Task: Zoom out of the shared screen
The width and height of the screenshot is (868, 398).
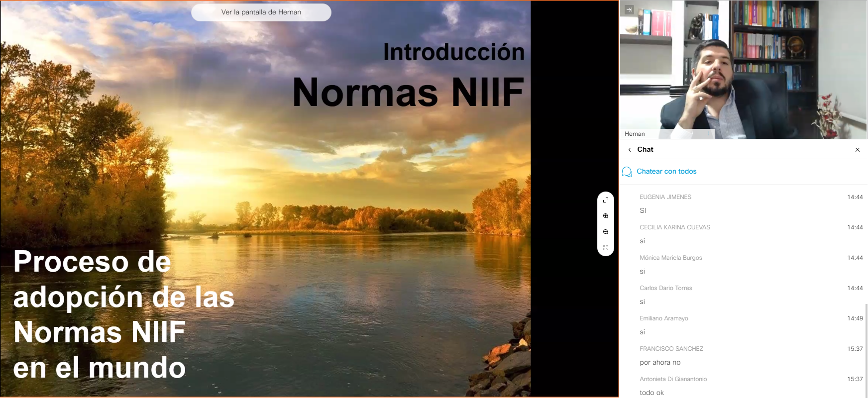Action: [x=606, y=232]
